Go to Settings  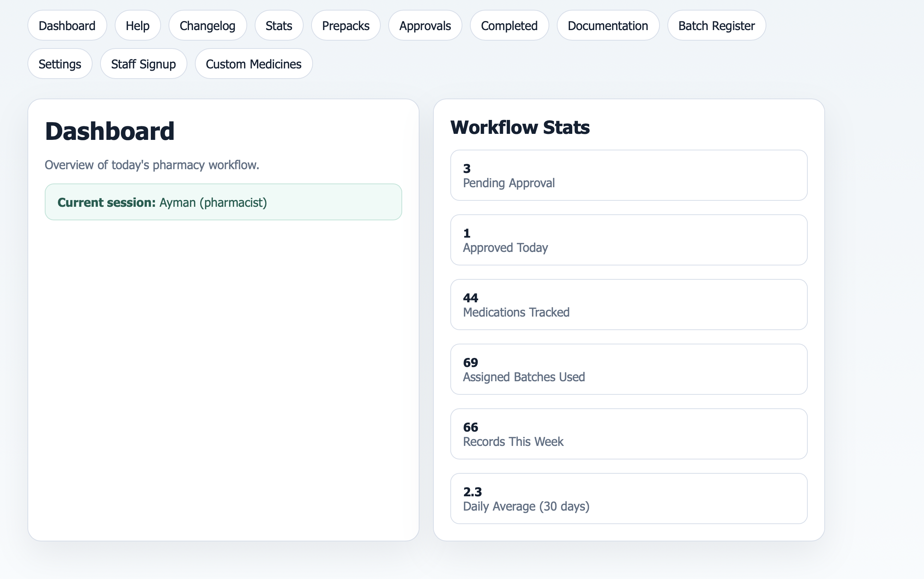coord(60,64)
